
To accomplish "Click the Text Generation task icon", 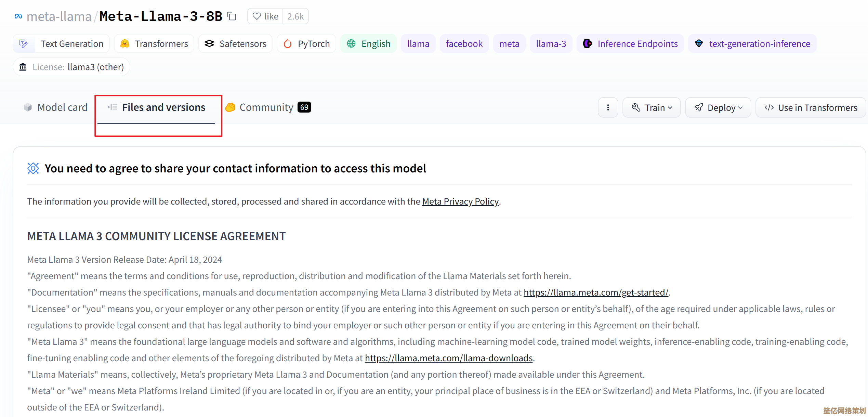I will 24,43.
